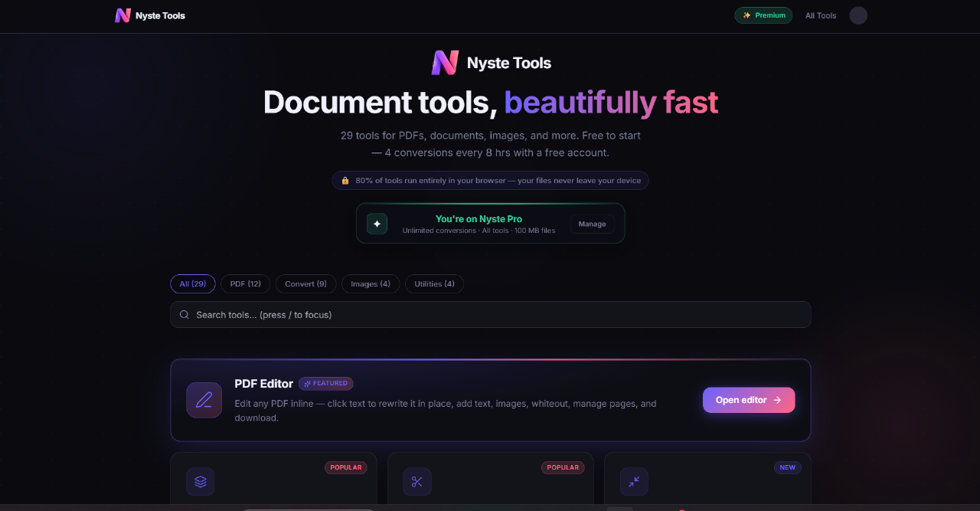Focus the Search tools input field

(x=490, y=315)
